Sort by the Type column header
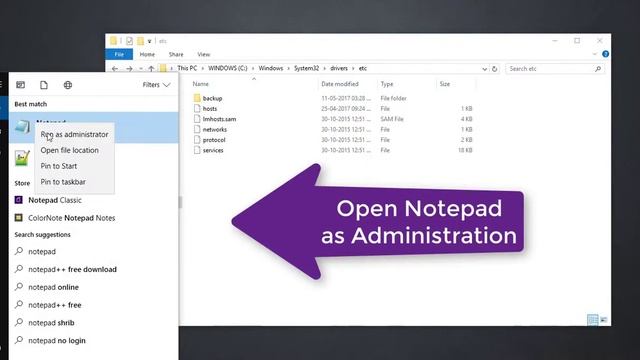This screenshot has height=360, width=640. (387, 84)
